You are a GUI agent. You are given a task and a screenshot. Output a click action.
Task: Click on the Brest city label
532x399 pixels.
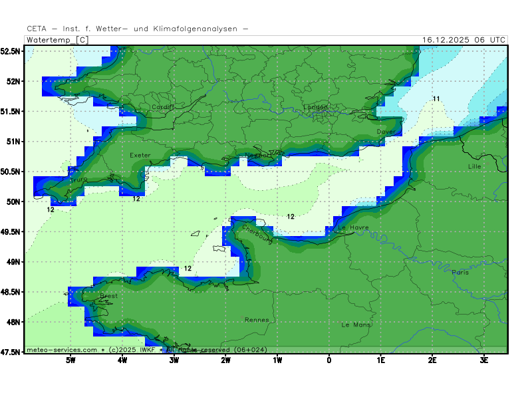click(x=108, y=296)
